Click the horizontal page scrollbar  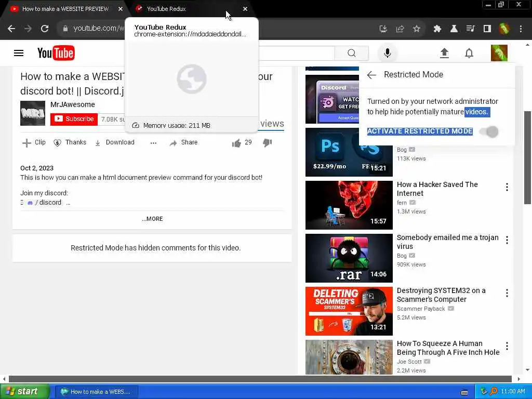click(260, 379)
